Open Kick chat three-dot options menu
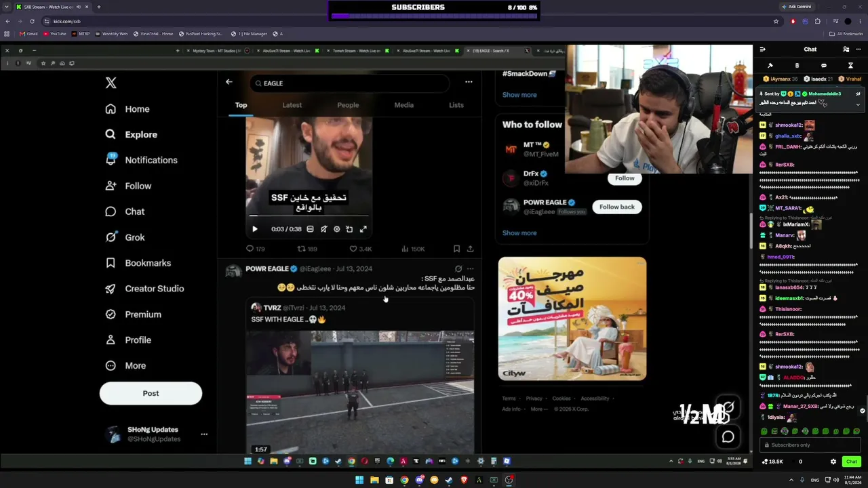The width and height of the screenshot is (868, 488). tap(858, 49)
